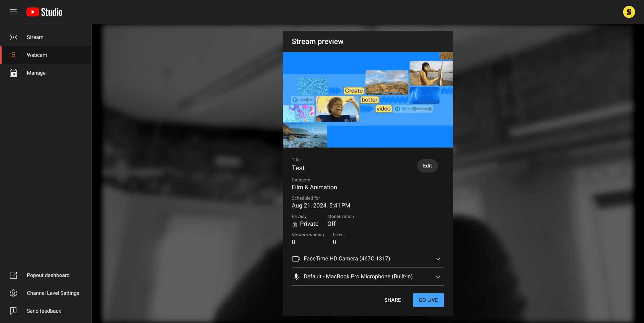This screenshot has height=323, width=644.
Task: Expand the FaceTime HD Camera dropdown
Action: click(x=438, y=259)
